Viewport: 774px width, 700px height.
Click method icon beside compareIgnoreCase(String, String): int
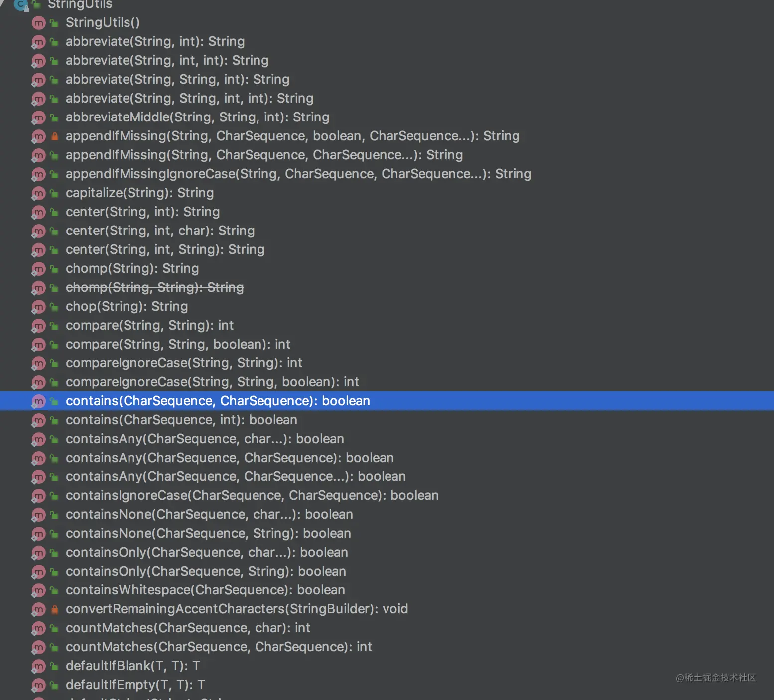[x=39, y=363]
